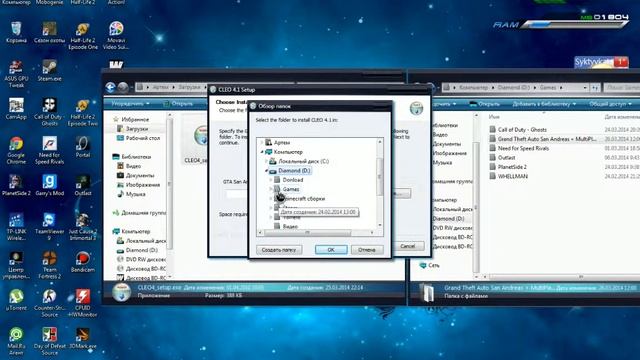Select Видео library in left Explorer sidebar

coord(133,166)
